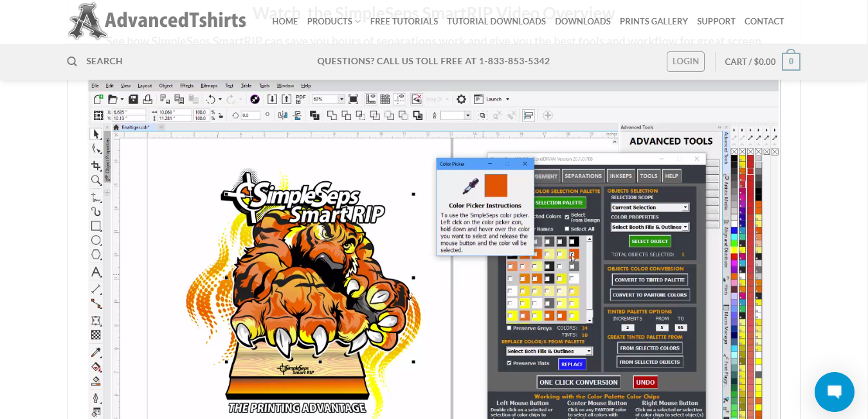Switch to the Separations tab
This screenshot has height=419, width=868.
pos(583,175)
